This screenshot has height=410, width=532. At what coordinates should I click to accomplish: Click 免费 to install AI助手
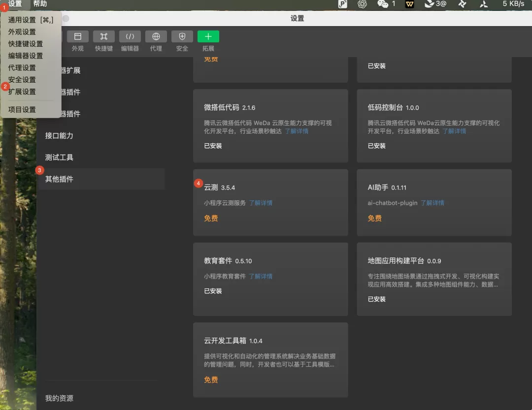(374, 219)
